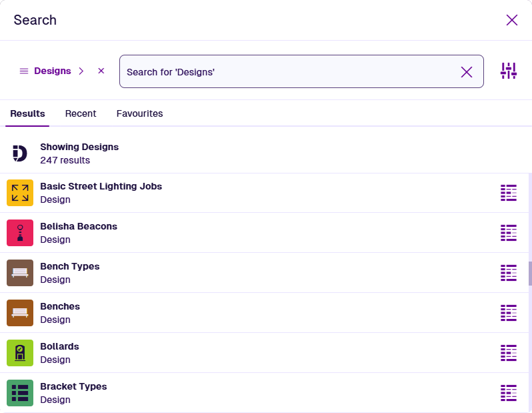Open the Bench Types design
This screenshot has width=532, height=413.
[x=70, y=267]
